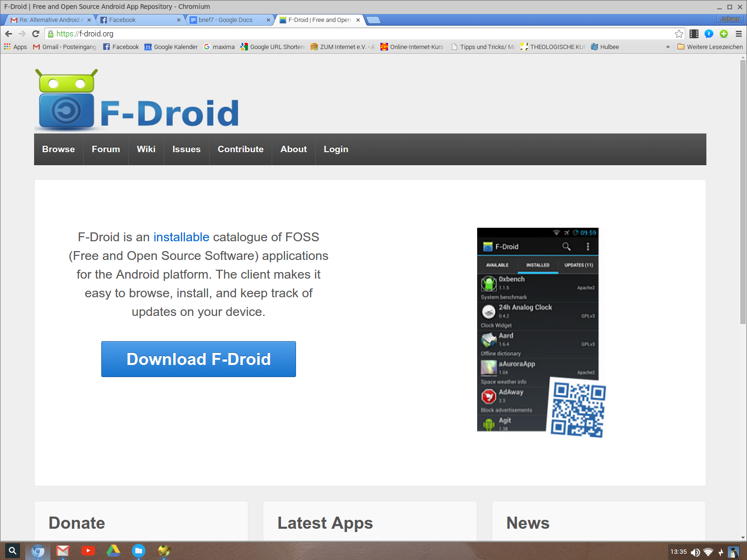The width and height of the screenshot is (747, 560).
Task: Open the Hulbee bookmark
Action: (605, 47)
